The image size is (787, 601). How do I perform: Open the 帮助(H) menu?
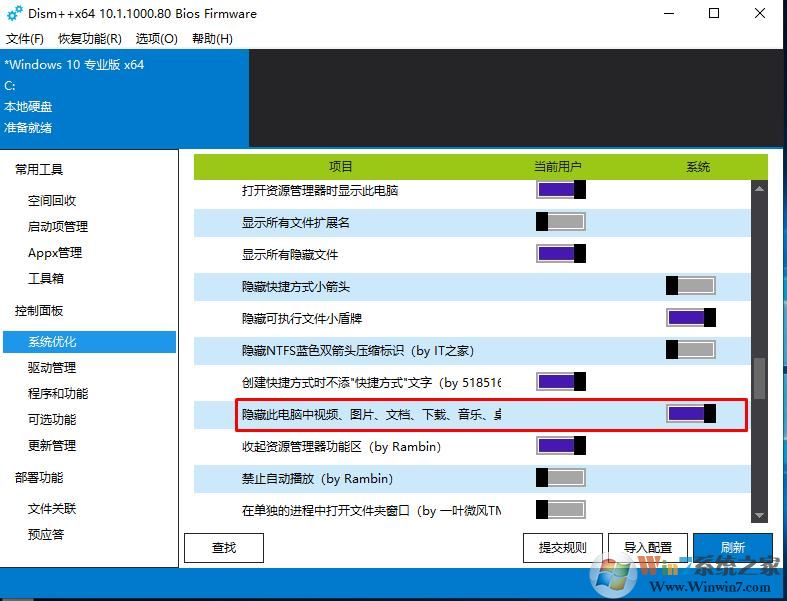tap(212, 39)
